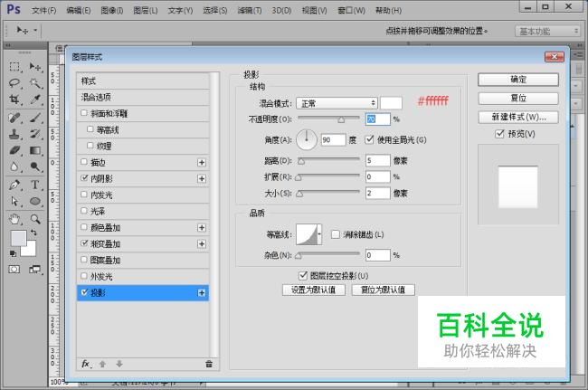Viewport: 588px width, 390px height.
Task: Open the 滤镜 menu
Action: [250, 11]
